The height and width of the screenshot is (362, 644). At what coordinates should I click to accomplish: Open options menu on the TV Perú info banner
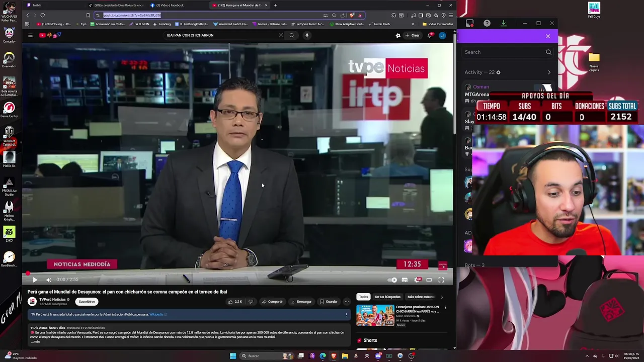pos(346,315)
